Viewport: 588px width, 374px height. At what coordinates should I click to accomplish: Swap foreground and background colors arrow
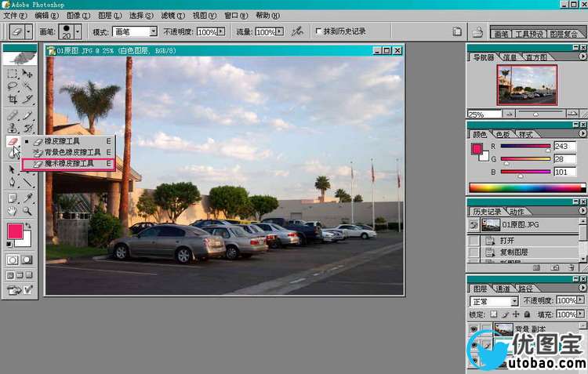(x=28, y=226)
